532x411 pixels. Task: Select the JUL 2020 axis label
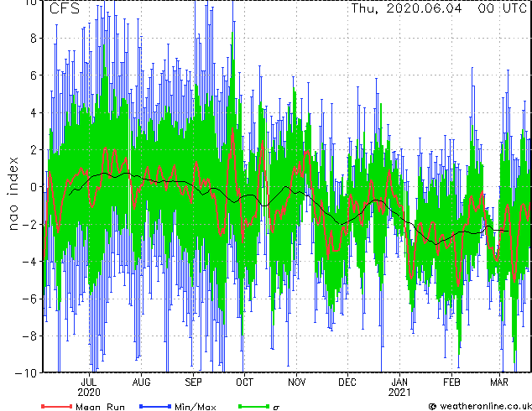(x=89, y=387)
